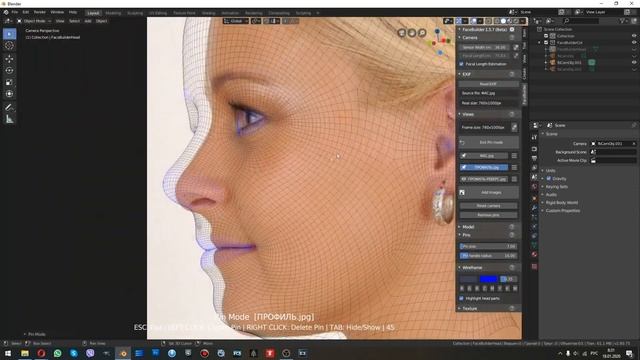Screen dimensions: 640x360
Task: Open the menu icon beside the selected profile view
Action: pyautogui.click(x=514, y=167)
